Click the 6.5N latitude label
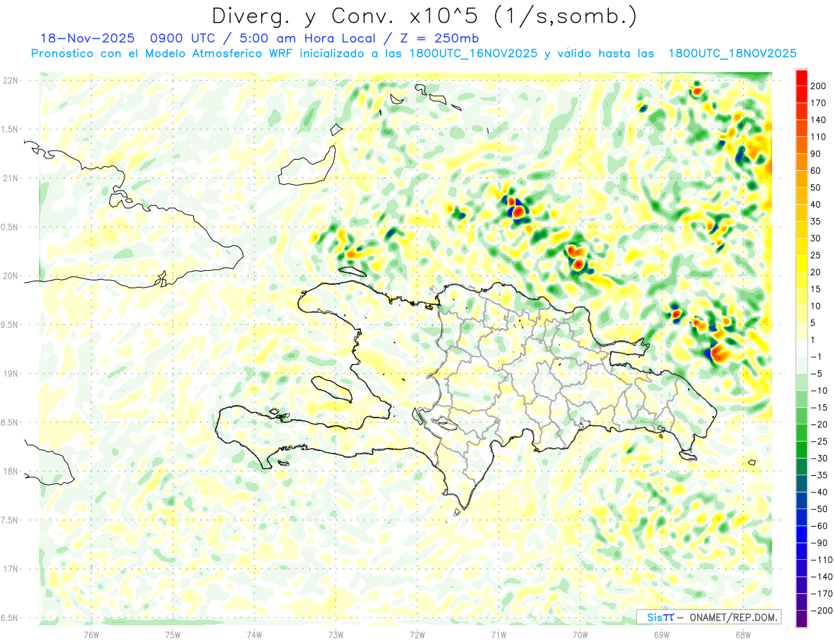 (x=10, y=618)
